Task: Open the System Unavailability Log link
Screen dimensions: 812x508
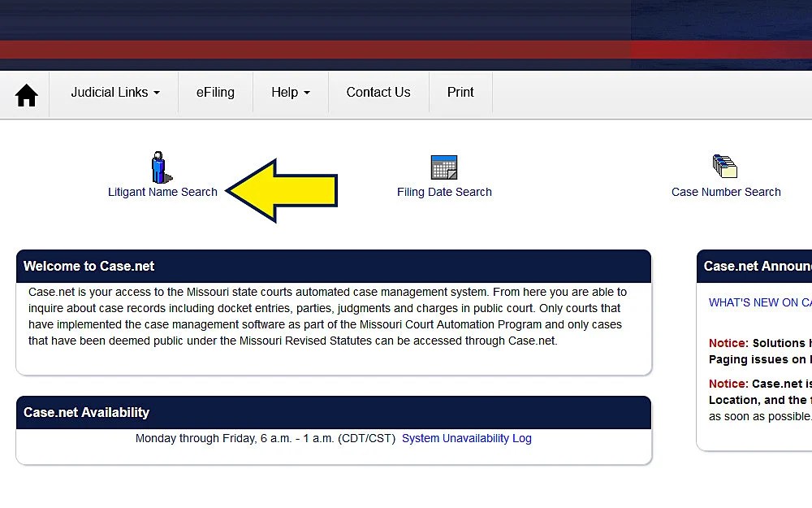Action: 466,438
